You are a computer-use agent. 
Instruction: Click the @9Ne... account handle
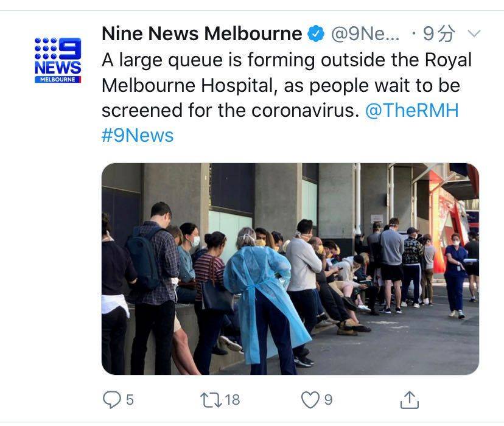(365, 33)
